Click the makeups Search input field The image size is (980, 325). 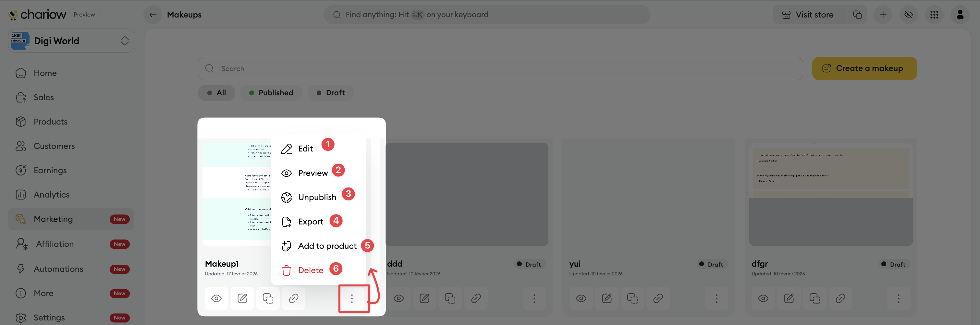pos(500,68)
